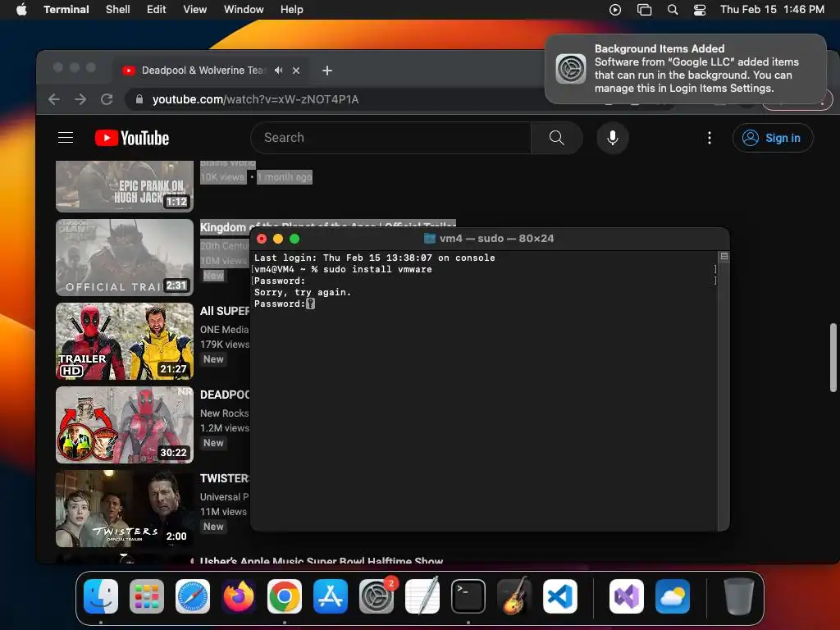Click 'Sorry, try again.' terminal line
The image size is (840, 630).
tap(303, 293)
